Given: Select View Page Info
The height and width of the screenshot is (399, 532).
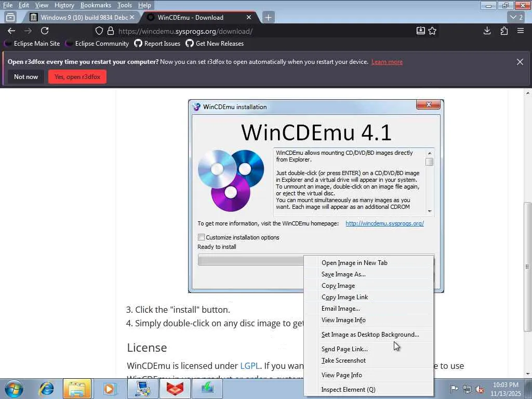Looking at the screenshot, I should pyautogui.click(x=368, y=375).
